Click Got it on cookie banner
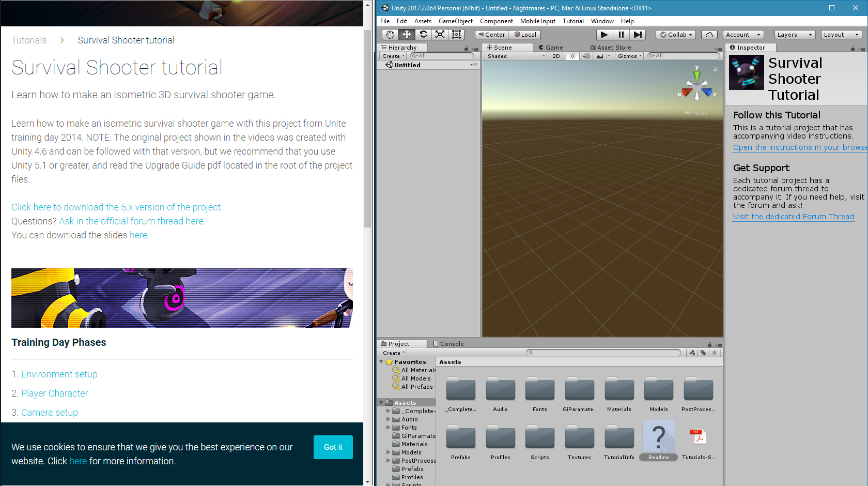The width and height of the screenshot is (868, 486). 333,447
